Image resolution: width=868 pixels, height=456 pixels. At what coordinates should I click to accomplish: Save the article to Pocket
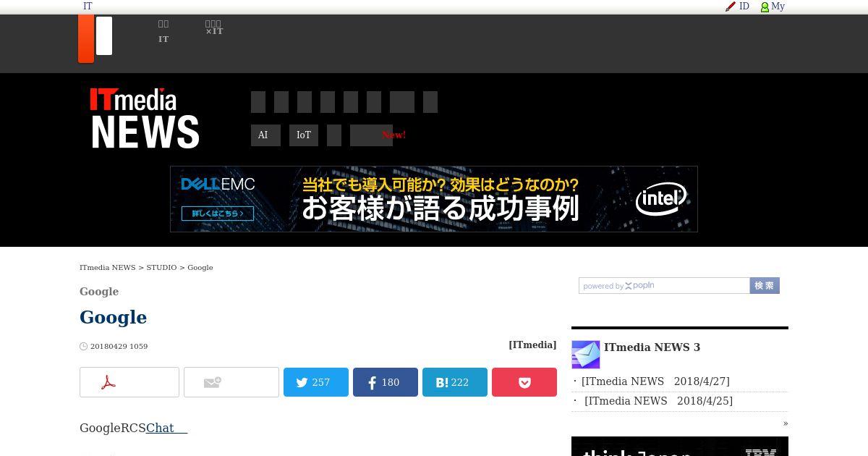click(x=524, y=382)
